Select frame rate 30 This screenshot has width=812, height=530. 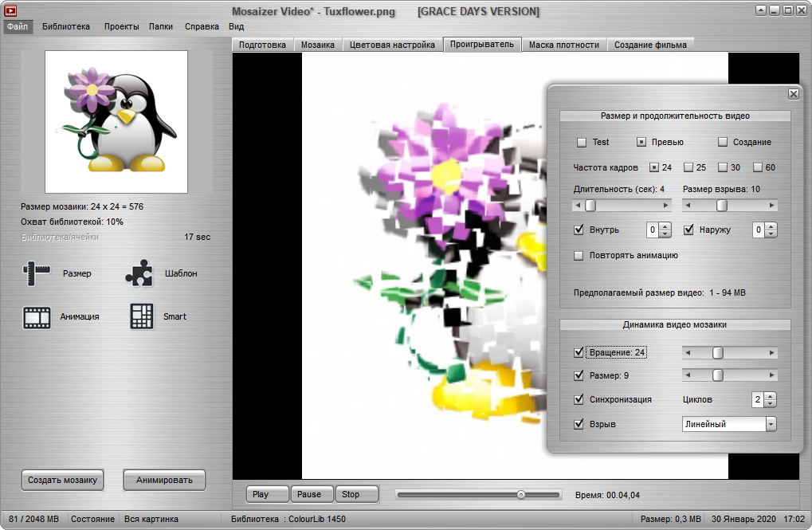pos(723,167)
